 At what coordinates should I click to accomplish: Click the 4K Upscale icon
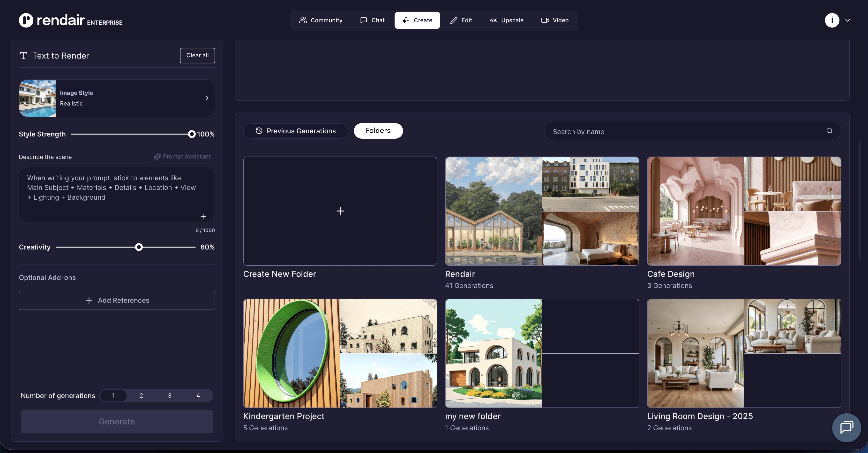click(x=493, y=20)
